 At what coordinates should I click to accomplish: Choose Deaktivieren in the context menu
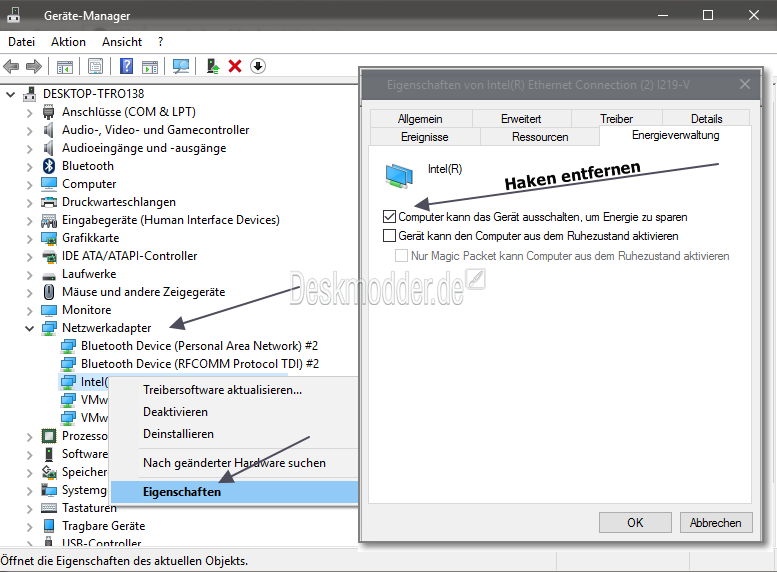pyautogui.click(x=234, y=412)
